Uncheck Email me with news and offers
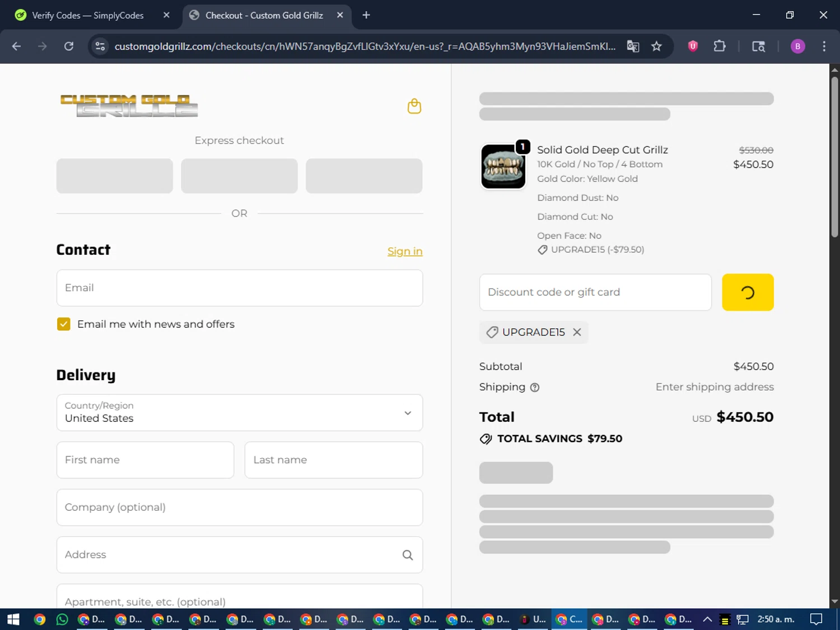Screen dimensions: 840x630 (x=64, y=324)
